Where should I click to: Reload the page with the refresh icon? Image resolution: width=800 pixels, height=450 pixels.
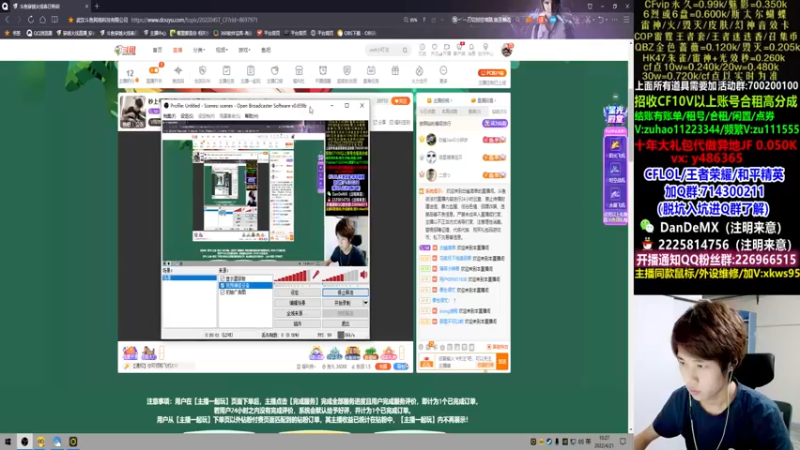tap(31, 20)
